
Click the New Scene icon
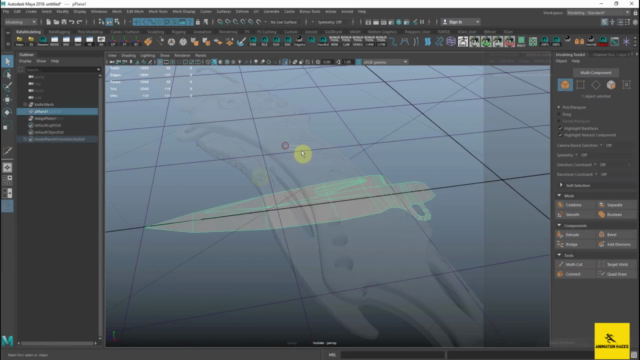click(x=48, y=22)
